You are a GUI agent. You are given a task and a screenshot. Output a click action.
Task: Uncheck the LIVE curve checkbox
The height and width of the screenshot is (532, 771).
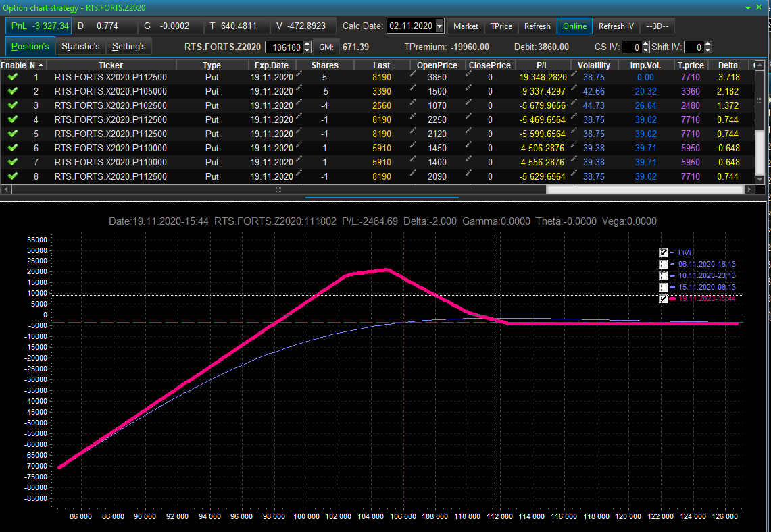coord(664,252)
